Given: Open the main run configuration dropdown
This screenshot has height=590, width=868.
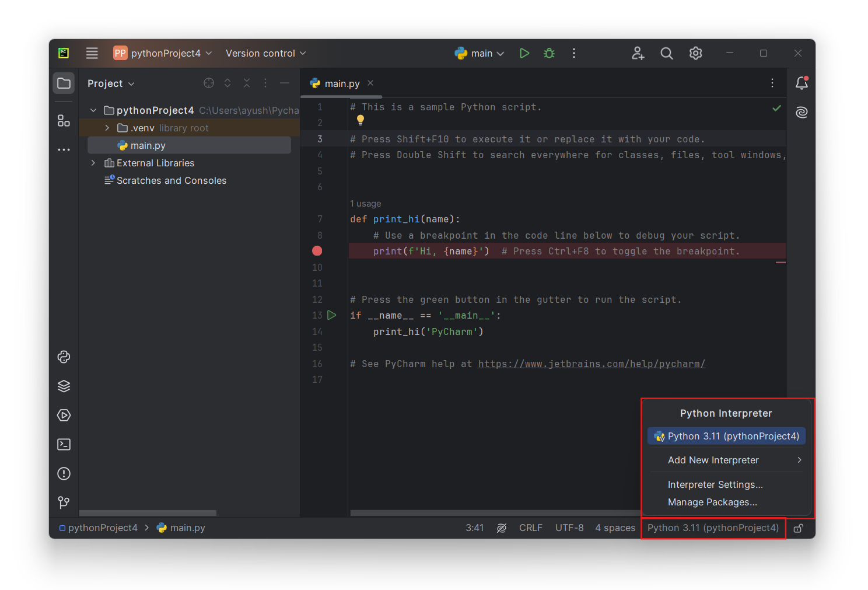Looking at the screenshot, I should [x=480, y=53].
